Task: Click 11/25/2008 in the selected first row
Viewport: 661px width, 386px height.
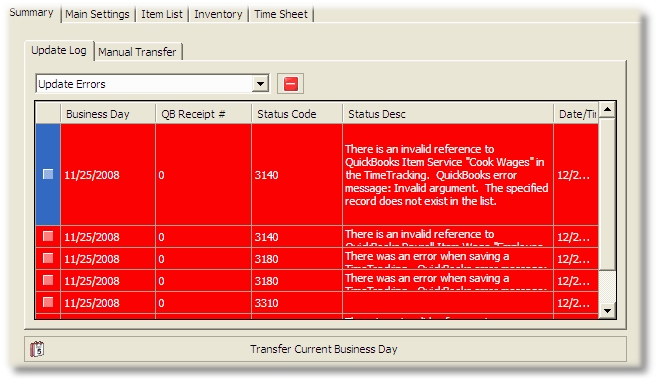Action: (108, 174)
